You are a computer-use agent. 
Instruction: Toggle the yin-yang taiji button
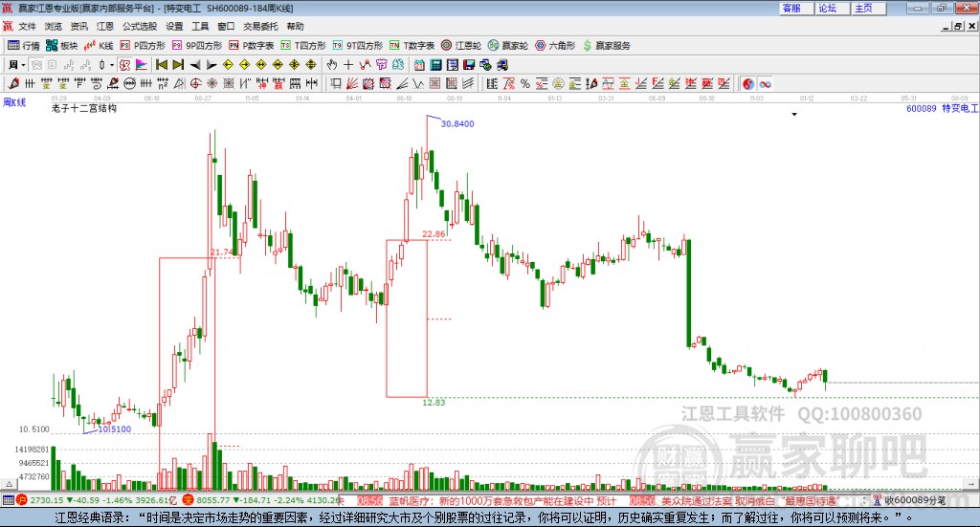click(747, 83)
